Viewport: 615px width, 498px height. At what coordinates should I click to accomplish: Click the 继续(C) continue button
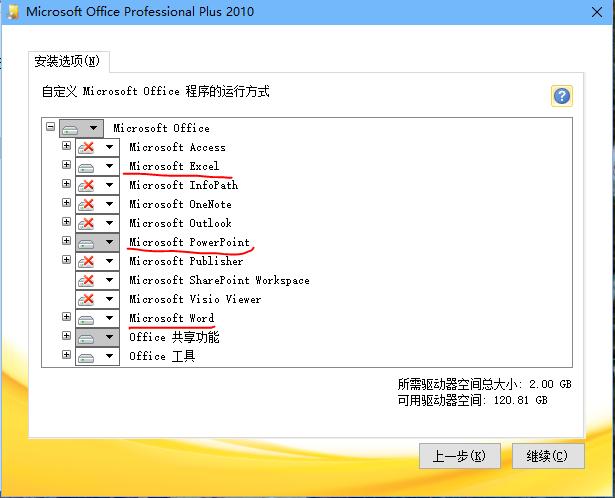548,456
